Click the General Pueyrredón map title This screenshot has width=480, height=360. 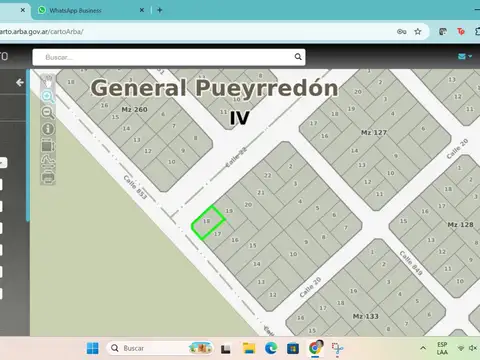pyautogui.click(x=214, y=88)
